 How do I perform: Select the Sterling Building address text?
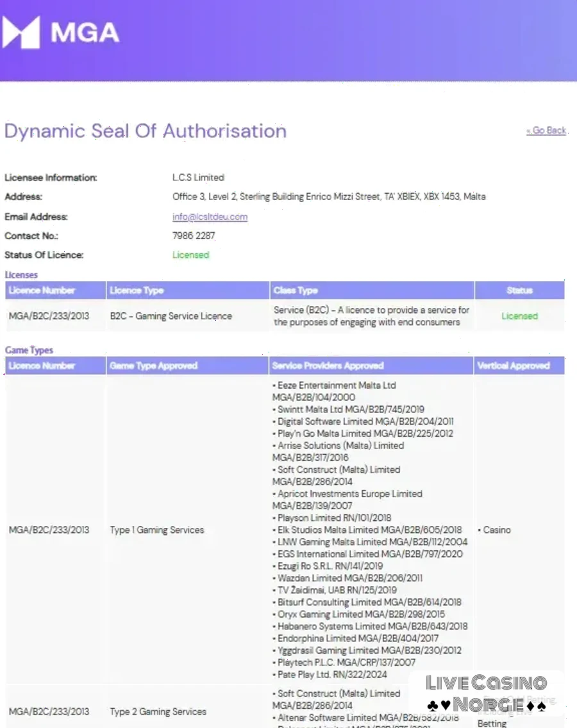[329, 196]
